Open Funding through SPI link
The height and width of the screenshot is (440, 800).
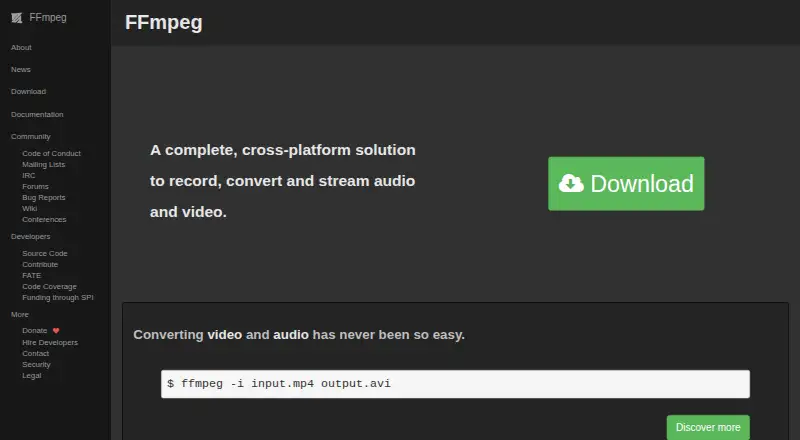(58, 298)
